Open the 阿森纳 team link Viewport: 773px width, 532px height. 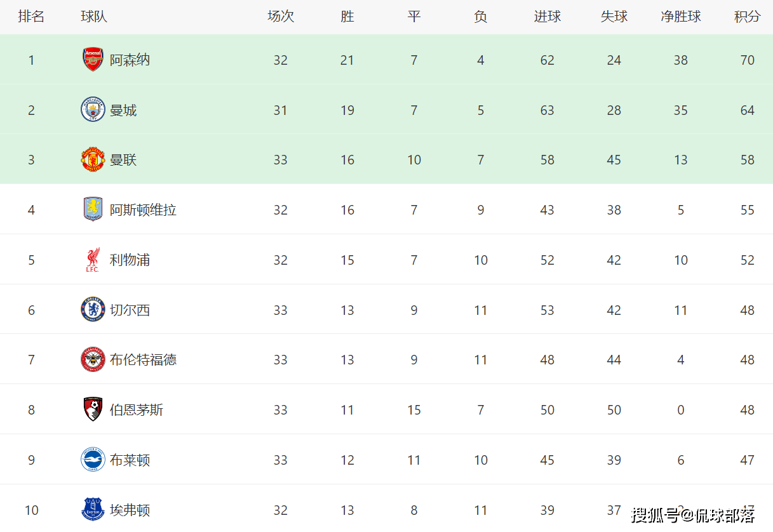pyautogui.click(x=130, y=60)
